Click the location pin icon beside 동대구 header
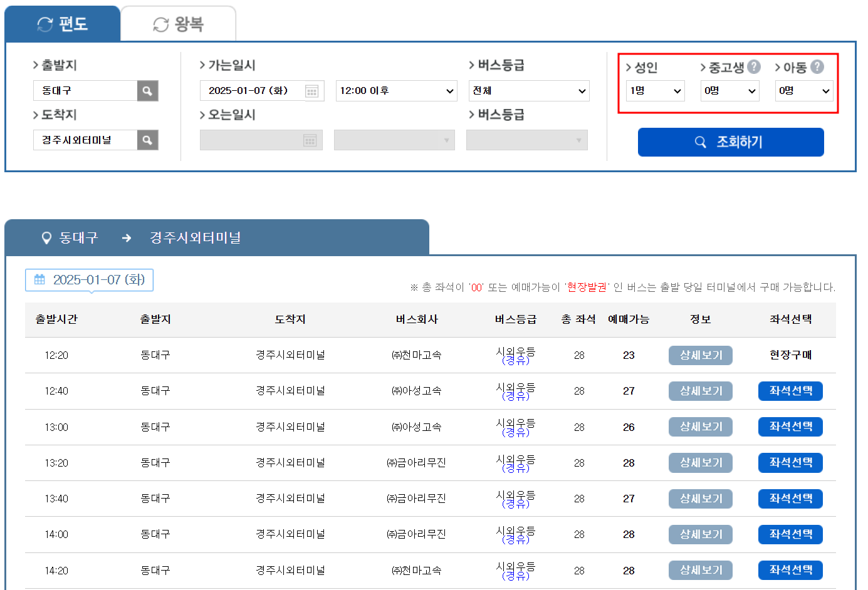Screen dimensions: 868x590 coord(46,238)
